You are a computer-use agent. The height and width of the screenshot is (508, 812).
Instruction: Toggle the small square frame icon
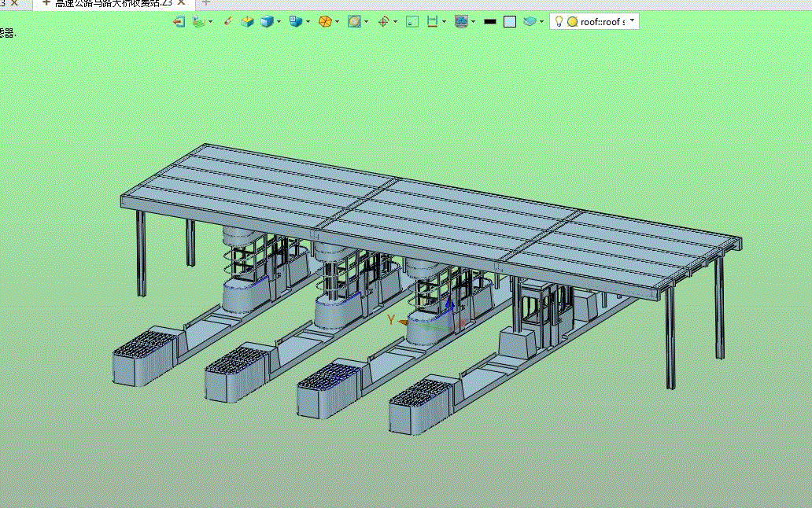412,22
